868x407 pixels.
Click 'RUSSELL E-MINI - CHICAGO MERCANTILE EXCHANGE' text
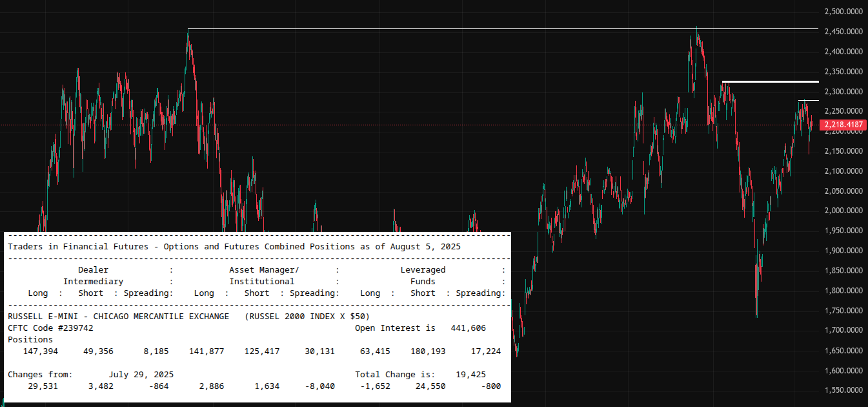click(118, 316)
